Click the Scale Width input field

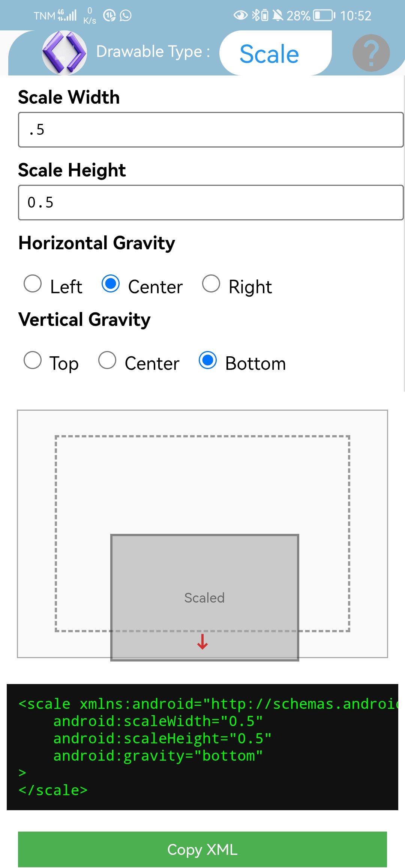[x=202, y=130]
